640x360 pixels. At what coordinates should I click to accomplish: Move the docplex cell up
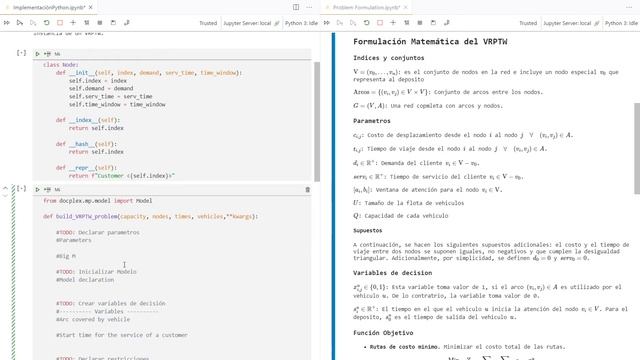[x=5, y=188]
